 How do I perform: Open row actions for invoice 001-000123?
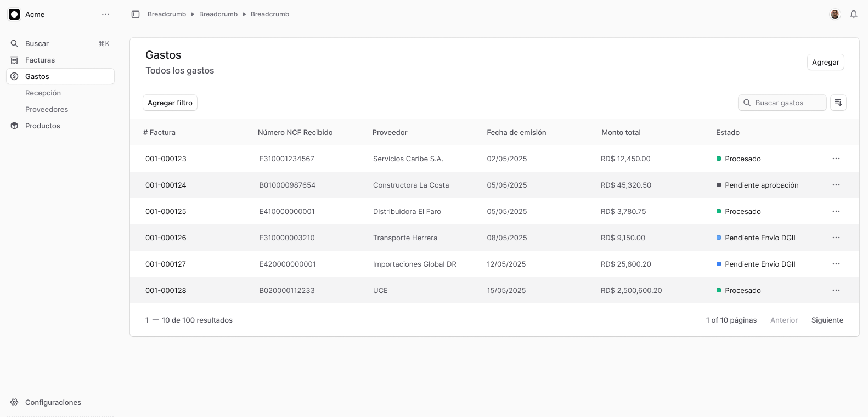click(836, 159)
